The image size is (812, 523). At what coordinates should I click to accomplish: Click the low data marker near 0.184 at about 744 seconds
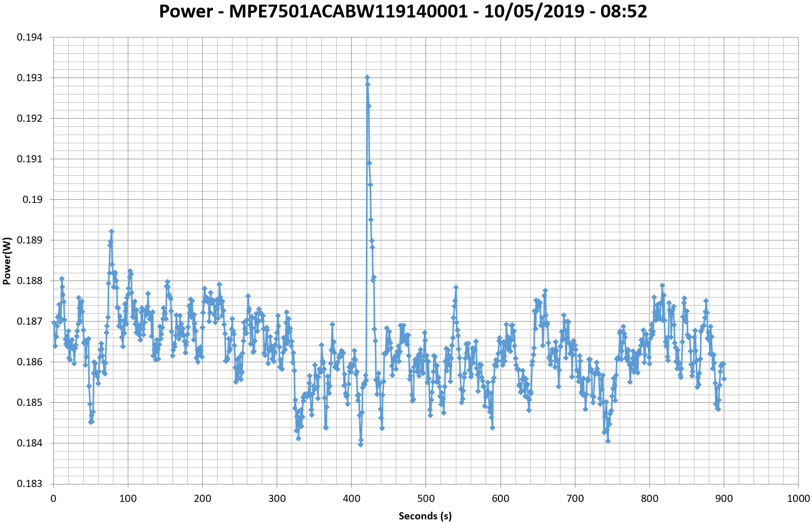[608, 441]
